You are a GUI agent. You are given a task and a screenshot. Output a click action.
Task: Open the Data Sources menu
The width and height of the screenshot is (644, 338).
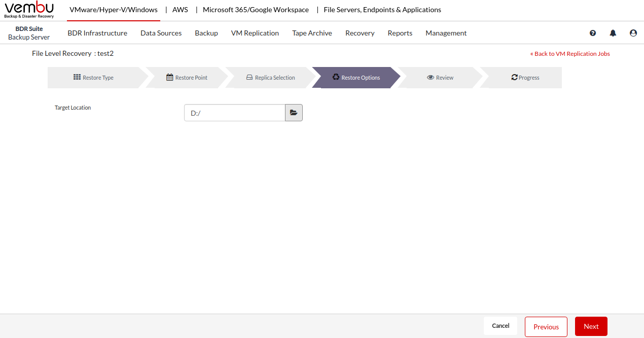(x=161, y=33)
